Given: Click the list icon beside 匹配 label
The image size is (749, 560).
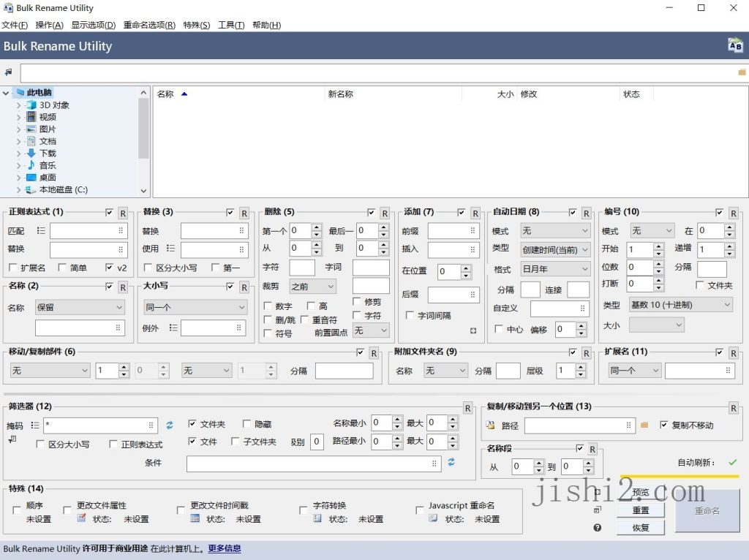Looking at the screenshot, I should click(41, 230).
